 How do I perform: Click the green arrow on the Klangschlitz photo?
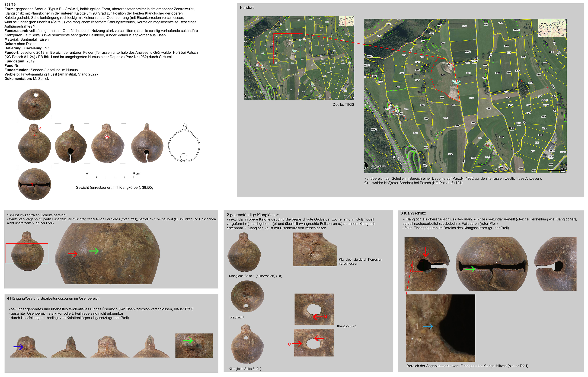point(470,269)
